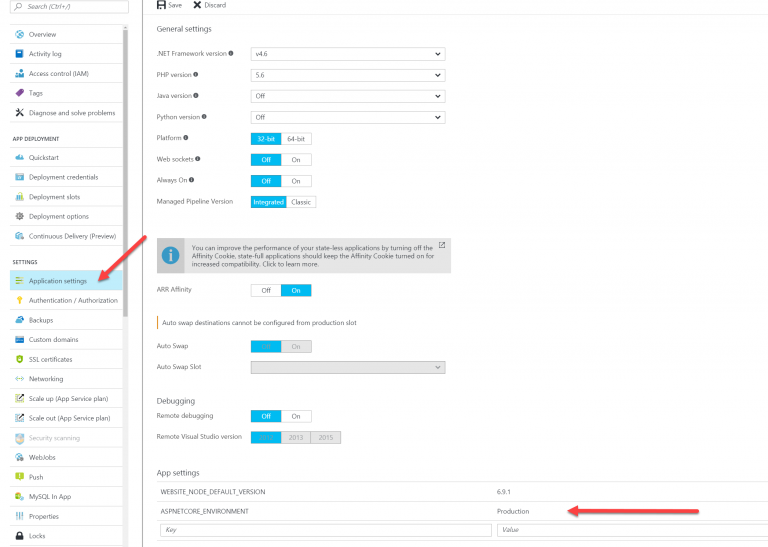The width and height of the screenshot is (768, 547).
Task: Select Classic managed pipeline version
Action: [301, 202]
